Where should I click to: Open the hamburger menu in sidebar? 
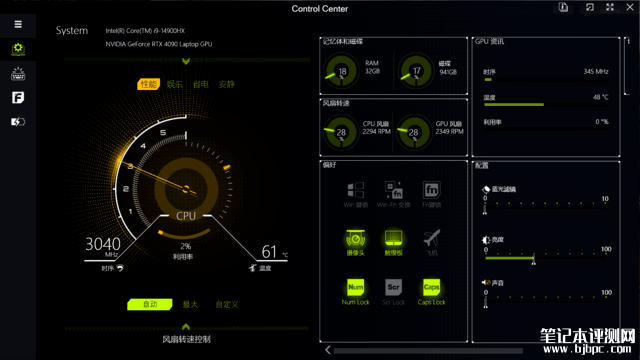[18, 24]
